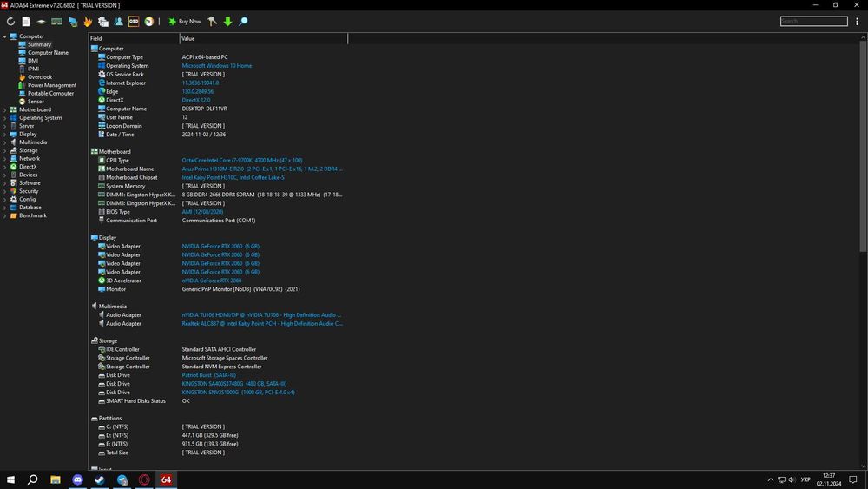Expand the Network tree node
Viewport: 868px width, 489px height.
click(x=4, y=158)
